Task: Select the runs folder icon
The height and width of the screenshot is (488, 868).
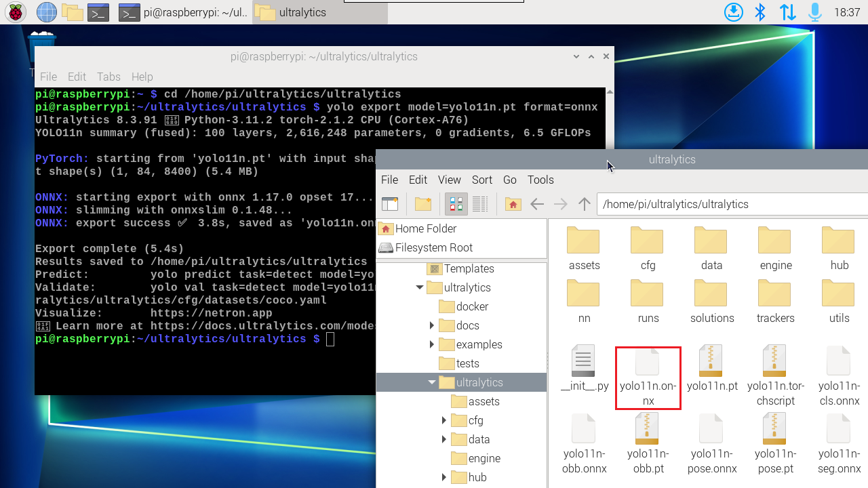Action: coord(648,302)
